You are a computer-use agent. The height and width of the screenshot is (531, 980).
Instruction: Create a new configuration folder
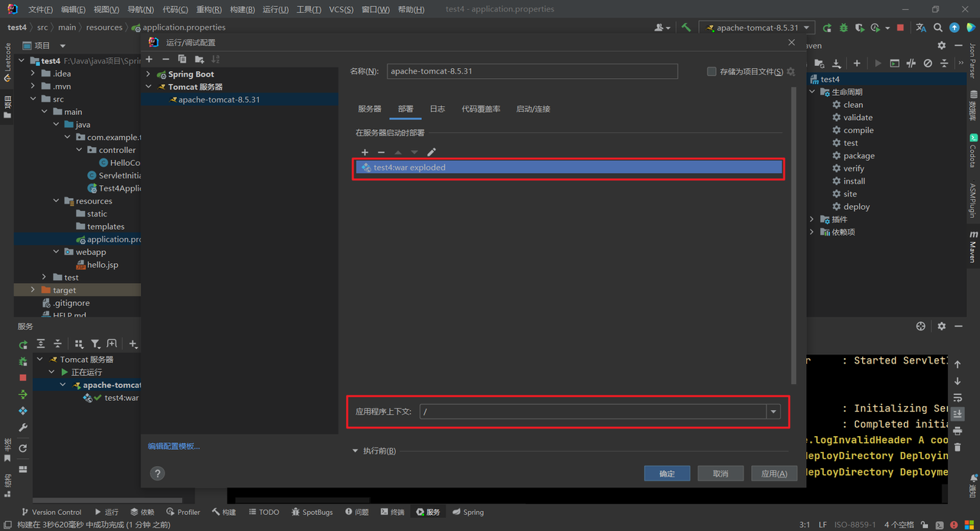[199, 59]
